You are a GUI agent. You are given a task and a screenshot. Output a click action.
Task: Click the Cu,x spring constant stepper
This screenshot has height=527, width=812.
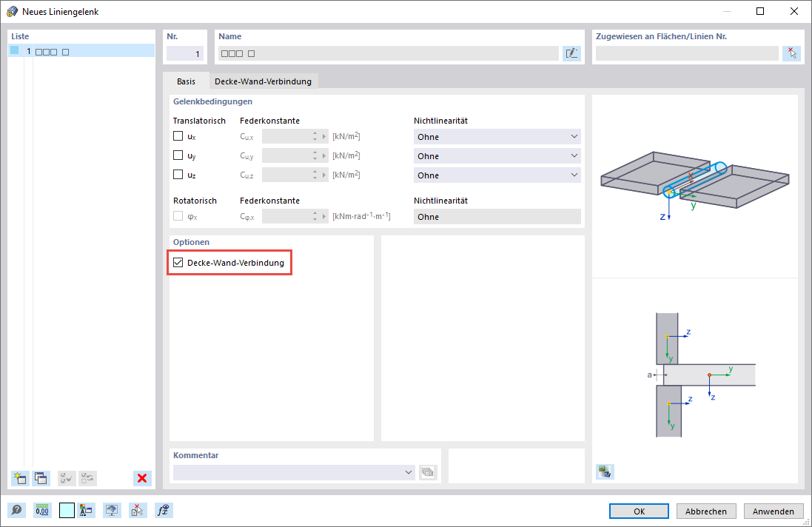click(315, 137)
